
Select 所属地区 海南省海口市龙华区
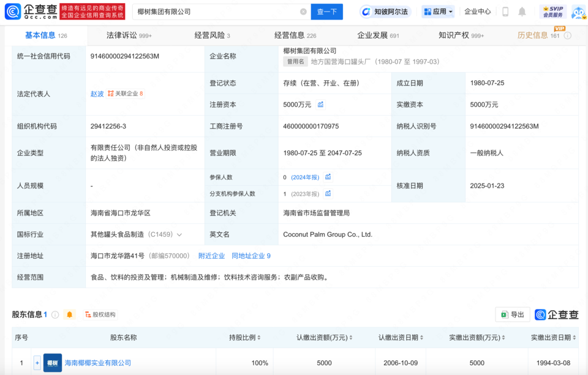[121, 213]
